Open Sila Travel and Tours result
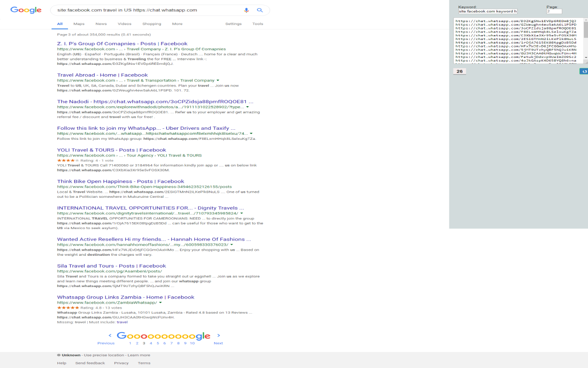 coord(112,266)
